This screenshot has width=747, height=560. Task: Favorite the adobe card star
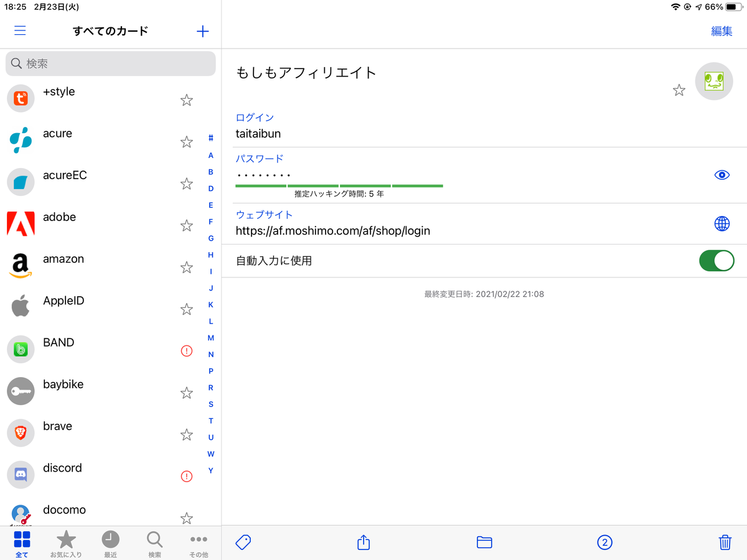pos(186,225)
